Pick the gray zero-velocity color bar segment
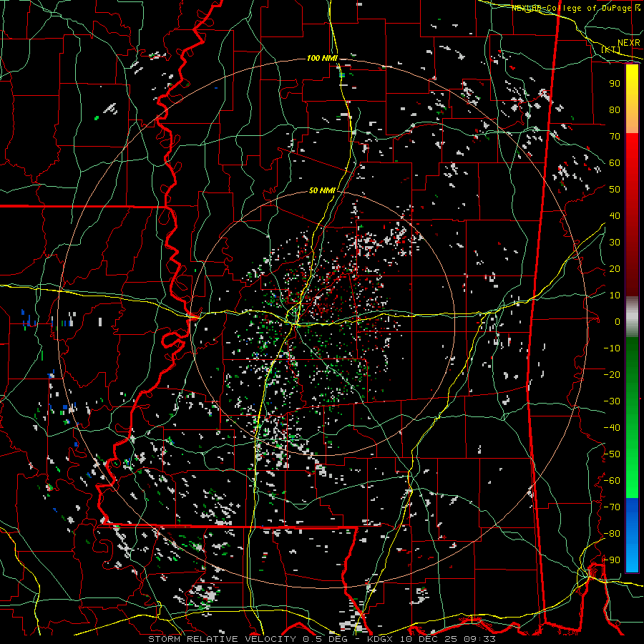 tap(632, 316)
